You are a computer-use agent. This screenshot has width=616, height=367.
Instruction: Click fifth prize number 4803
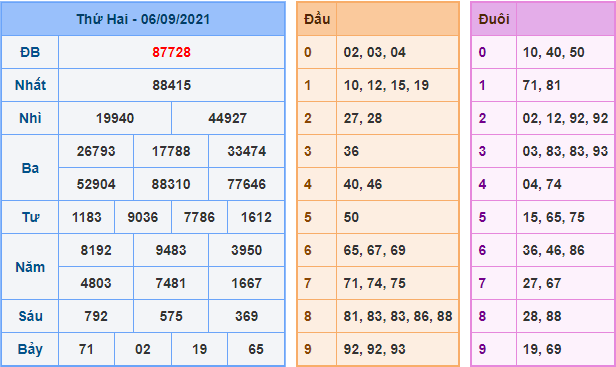[x=96, y=283]
